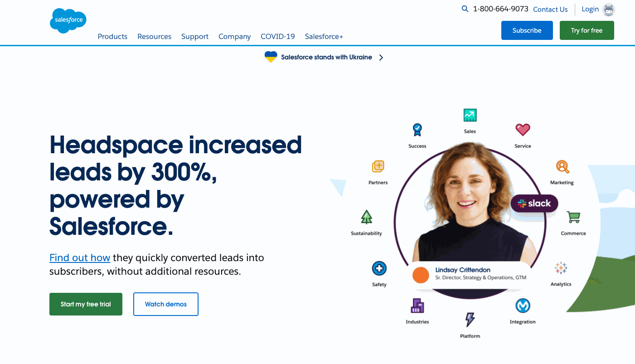The image size is (635, 364).
Task: Click the Sr. Director job title text
Action: point(480,278)
